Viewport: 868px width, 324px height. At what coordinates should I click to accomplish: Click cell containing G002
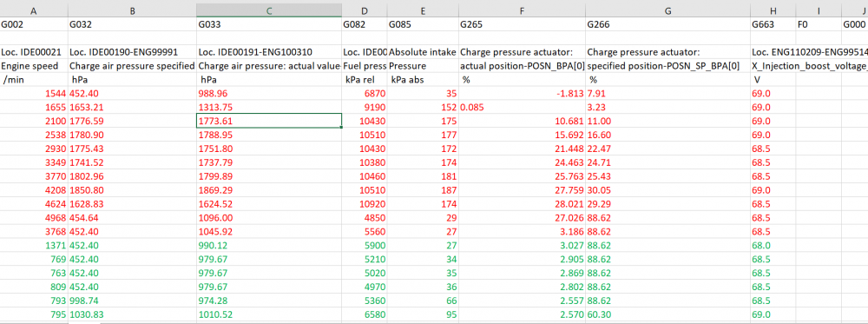click(34, 24)
